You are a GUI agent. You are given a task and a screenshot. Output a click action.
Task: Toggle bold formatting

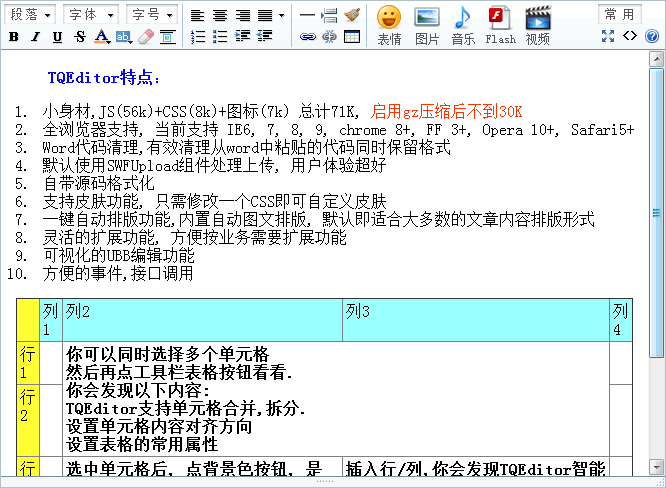click(14, 37)
